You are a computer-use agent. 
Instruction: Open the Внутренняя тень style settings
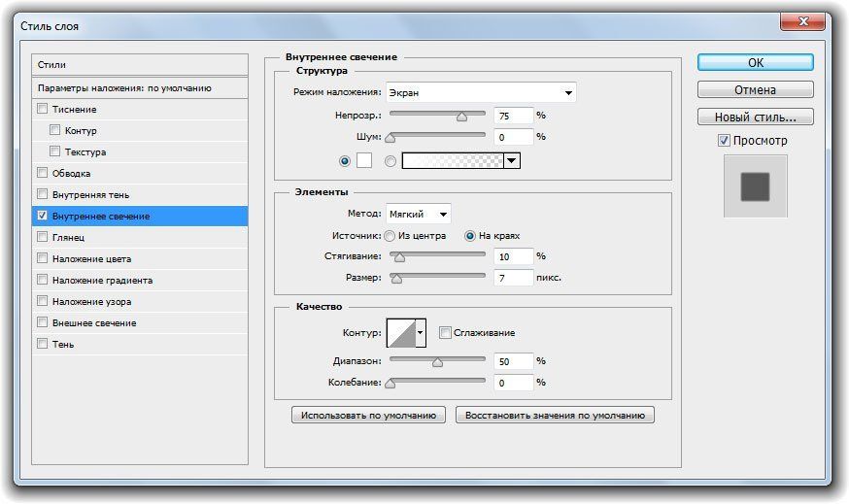coord(90,194)
